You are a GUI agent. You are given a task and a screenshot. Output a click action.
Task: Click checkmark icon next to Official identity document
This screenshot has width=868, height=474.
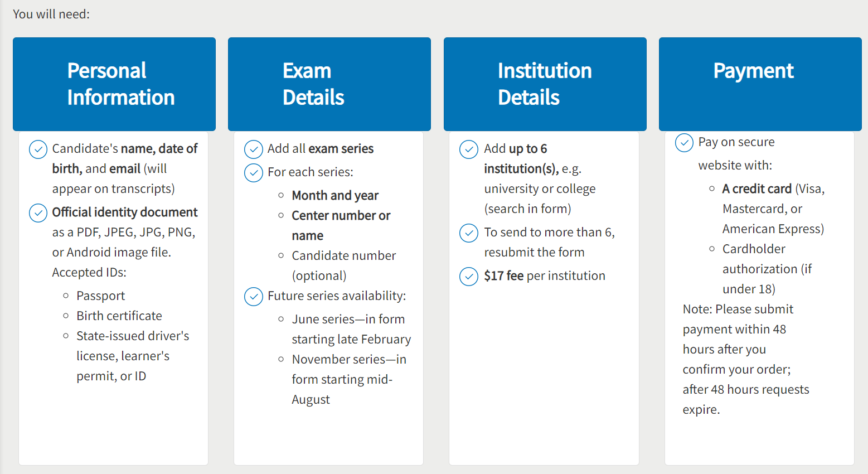(38, 213)
